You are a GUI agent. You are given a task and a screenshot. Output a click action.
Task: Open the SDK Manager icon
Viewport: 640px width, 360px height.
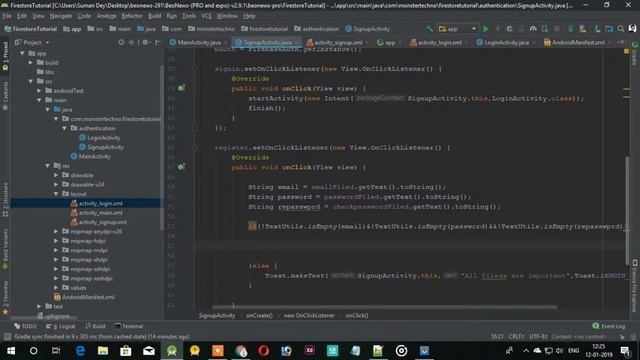(597, 29)
